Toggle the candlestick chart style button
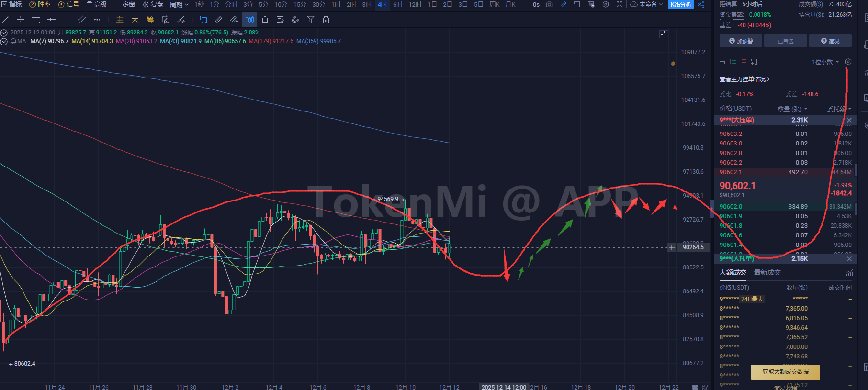868x390 pixels. [249, 20]
